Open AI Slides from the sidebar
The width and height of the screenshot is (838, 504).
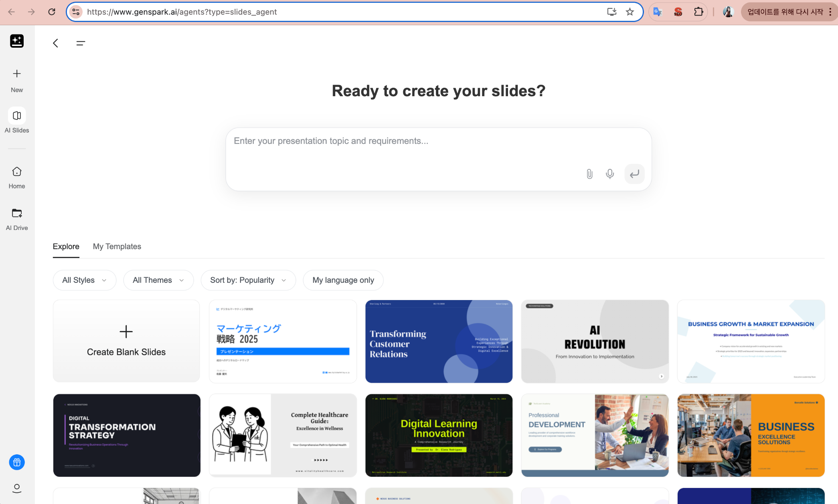17,116
